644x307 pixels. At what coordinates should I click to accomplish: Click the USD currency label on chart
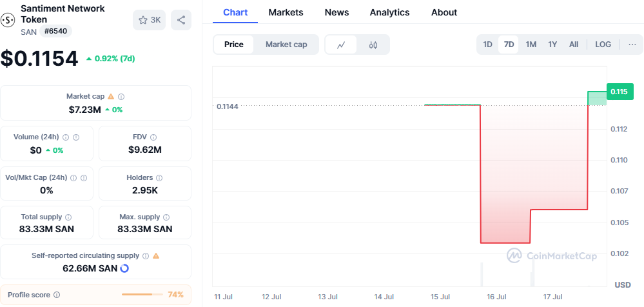pos(623,285)
